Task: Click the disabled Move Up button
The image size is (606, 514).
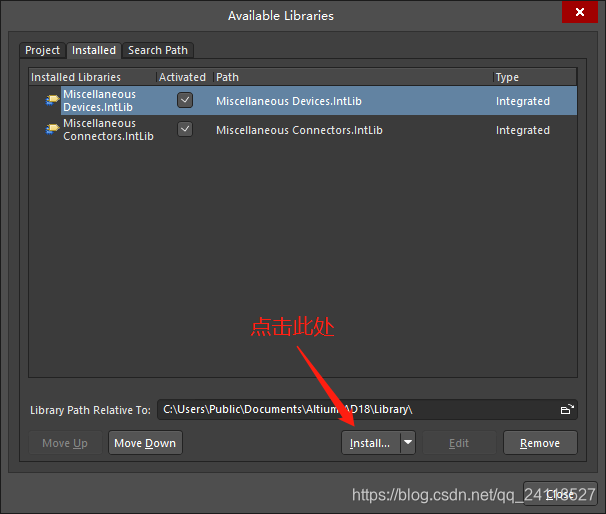Action: tap(65, 443)
